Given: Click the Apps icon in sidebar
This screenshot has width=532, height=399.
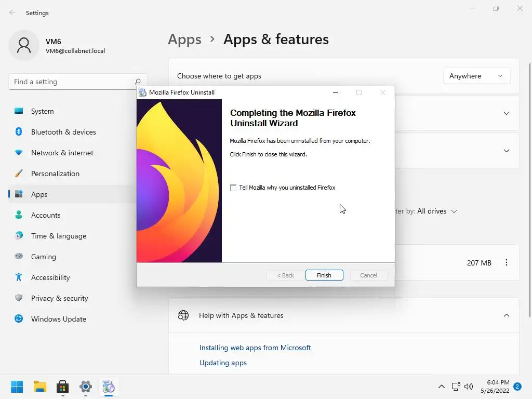Looking at the screenshot, I should [x=19, y=194].
